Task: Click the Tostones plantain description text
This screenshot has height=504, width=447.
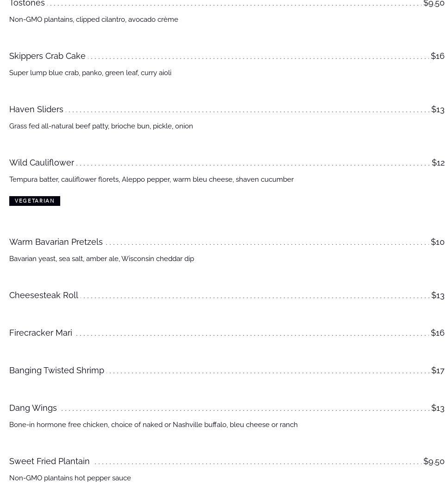Action: pyautogui.click(x=94, y=19)
